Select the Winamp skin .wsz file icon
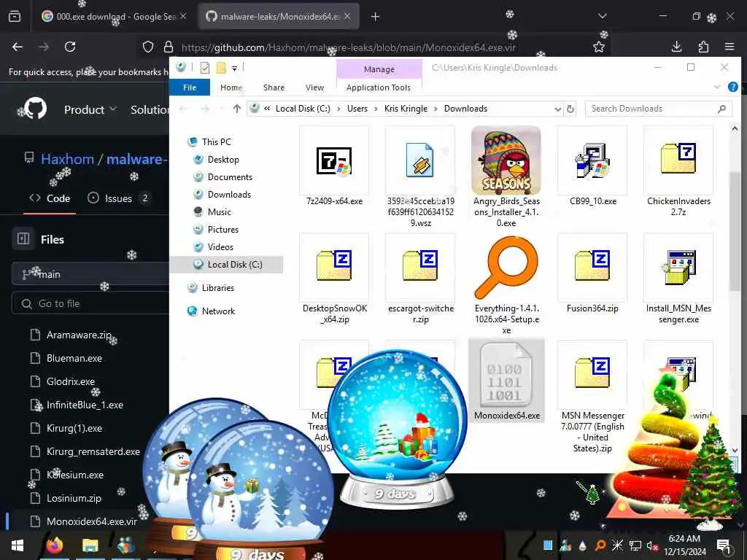The image size is (747, 560). [x=419, y=160]
